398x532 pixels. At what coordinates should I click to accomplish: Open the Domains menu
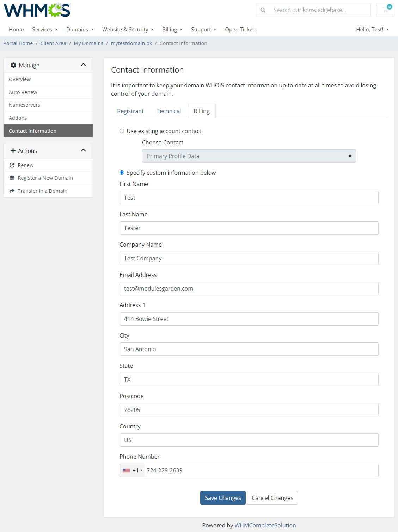(x=80, y=30)
